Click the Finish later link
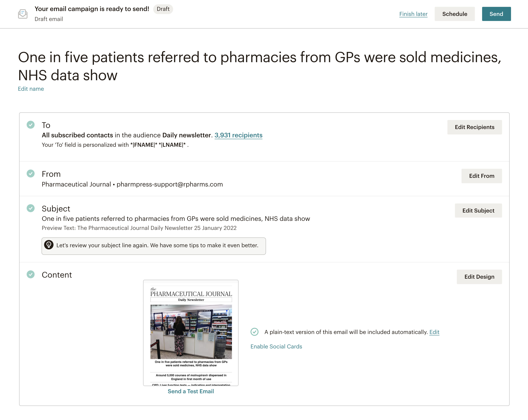The height and width of the screenshot is (420, 528). click(x=413, y=14)
